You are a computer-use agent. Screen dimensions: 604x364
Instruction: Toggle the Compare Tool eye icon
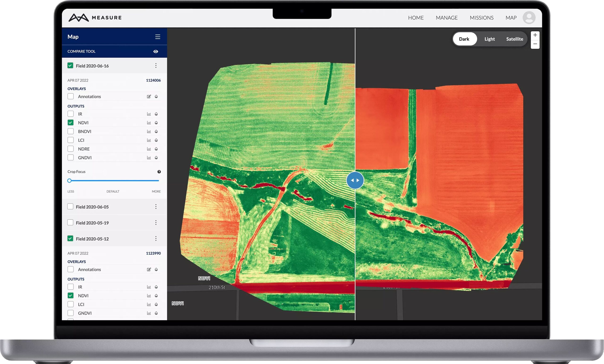[156, 51]
